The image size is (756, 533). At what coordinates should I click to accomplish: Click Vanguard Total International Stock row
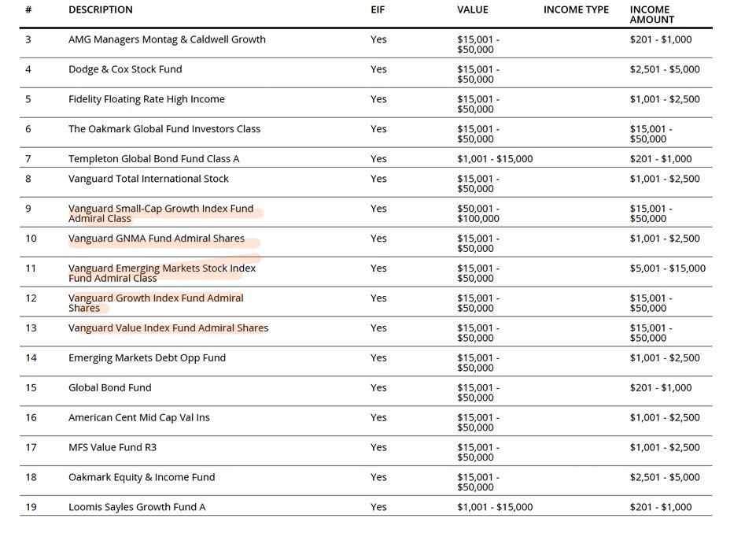click(149, 179)
